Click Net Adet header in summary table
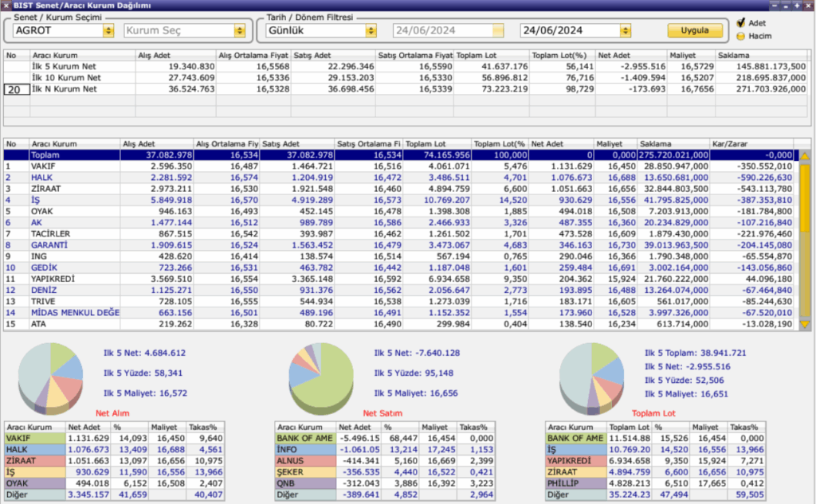This screenshot has width=816, height=504. (631, 55)
